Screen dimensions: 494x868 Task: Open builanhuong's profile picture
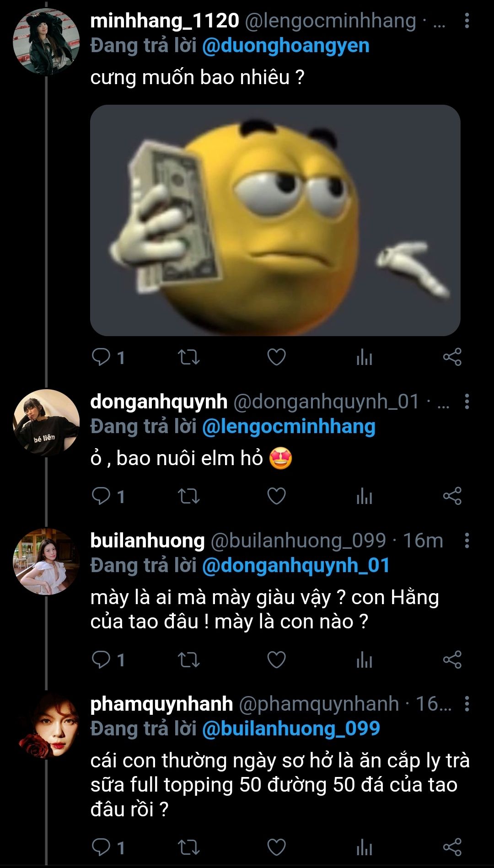(x=46, y=562)
